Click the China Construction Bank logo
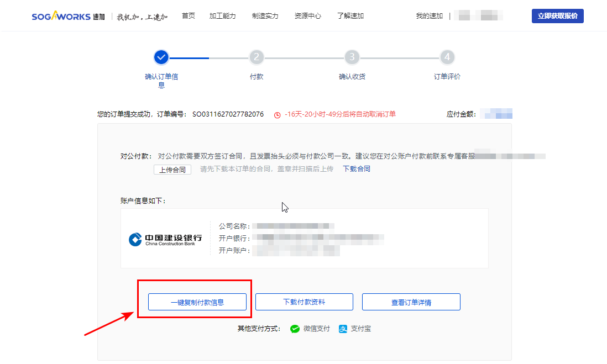Image resolution: width=607 pixels, height=364 pixels. [164, 238]
